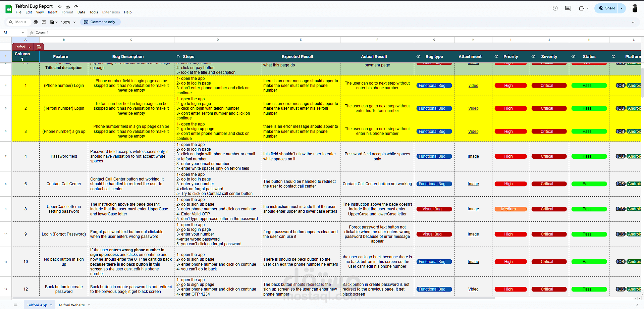Open the Bug type column dropdown icon
Screen dimensions: 644x309
coord(418,57)
